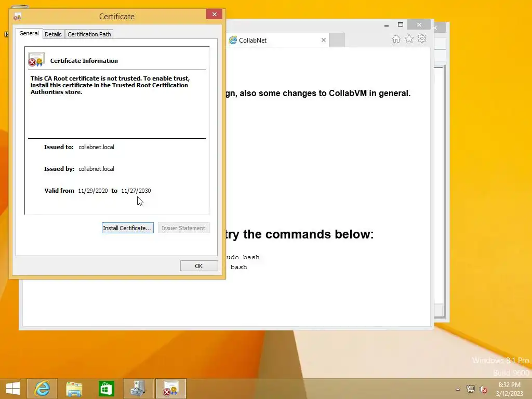Open the Windows Store taskbar icon
The width and height of the screenshot is (532, 399).
[x=106, y=389]
